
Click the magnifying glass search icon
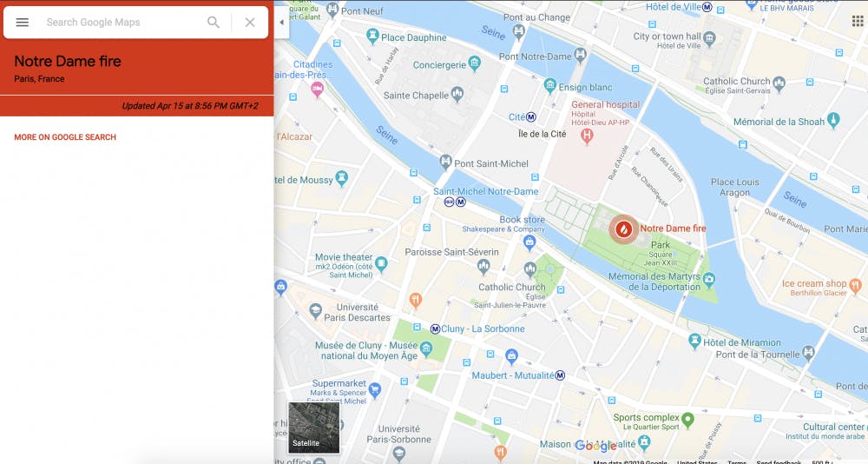click(214, 23)
